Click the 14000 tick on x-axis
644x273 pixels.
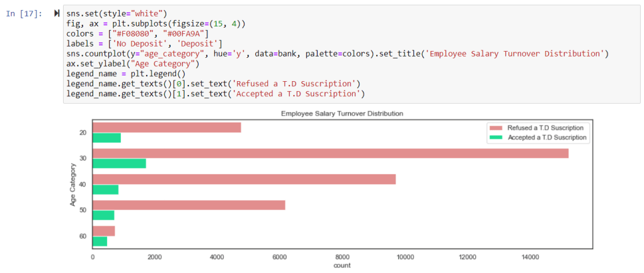[x=529, y=257]
